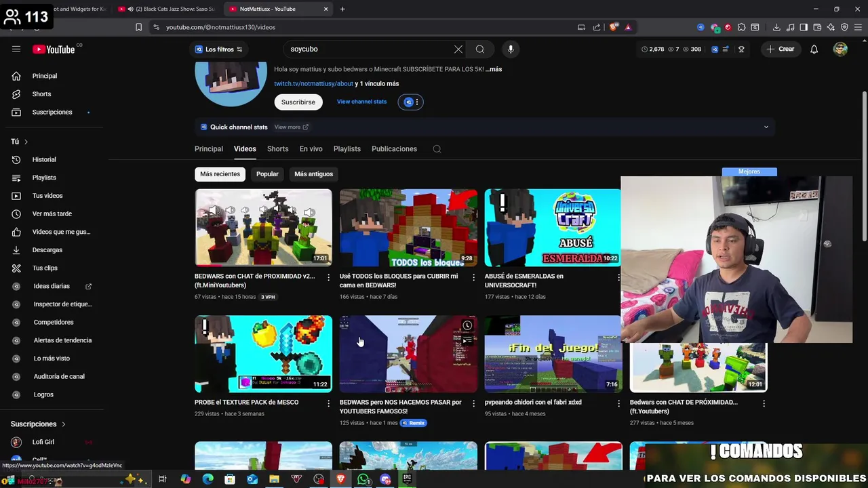Clear the soycubo search text
The width and height of the screenshot is (868, 488).
tap(458, 49)
